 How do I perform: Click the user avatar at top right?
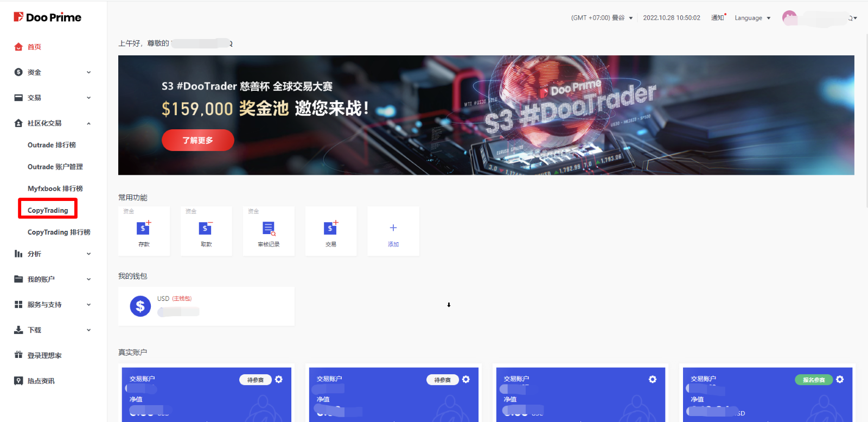click(x=789, y=18)
